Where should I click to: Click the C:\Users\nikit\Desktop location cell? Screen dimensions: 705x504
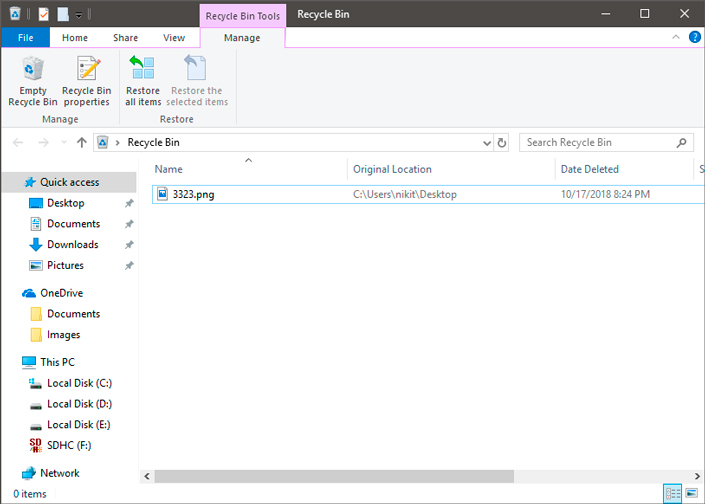pyautogui.click(x=405, y=194)
